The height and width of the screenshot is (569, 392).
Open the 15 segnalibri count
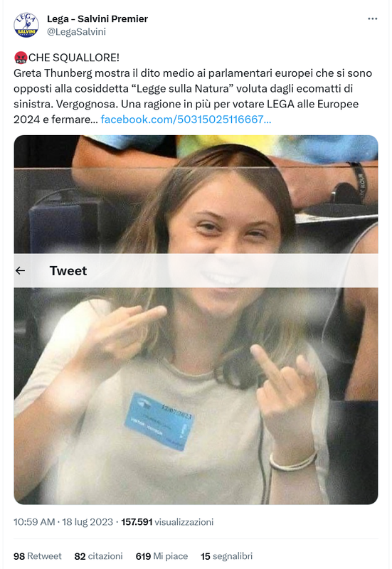pyautogui.click(x=226, y=556)
